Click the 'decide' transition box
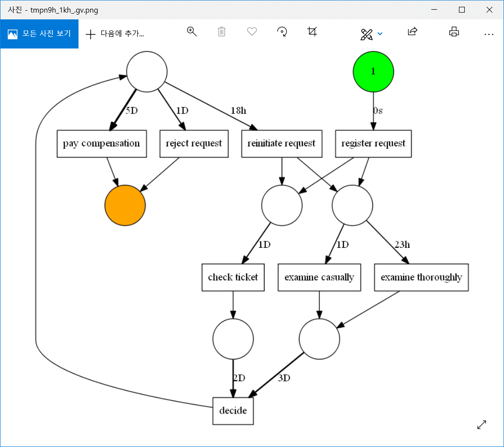 233,411
